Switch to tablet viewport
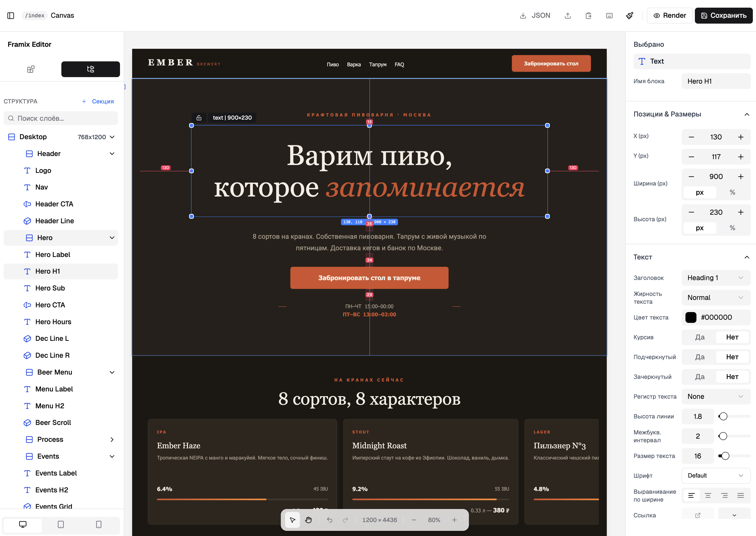Image resolution: width=756 pixels, height=536 pixels. pyautogui.click(x=61, y=525)
